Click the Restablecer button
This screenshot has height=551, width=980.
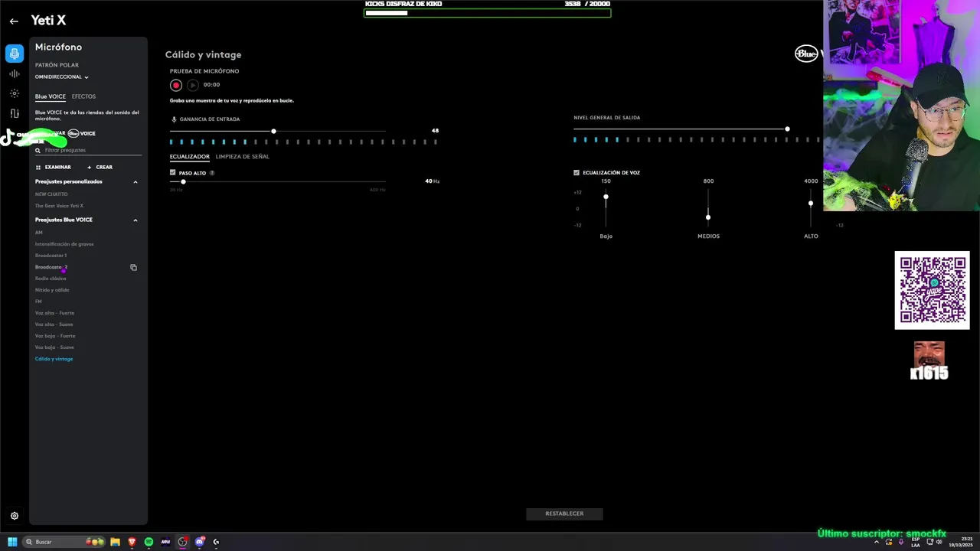point(564,514)
